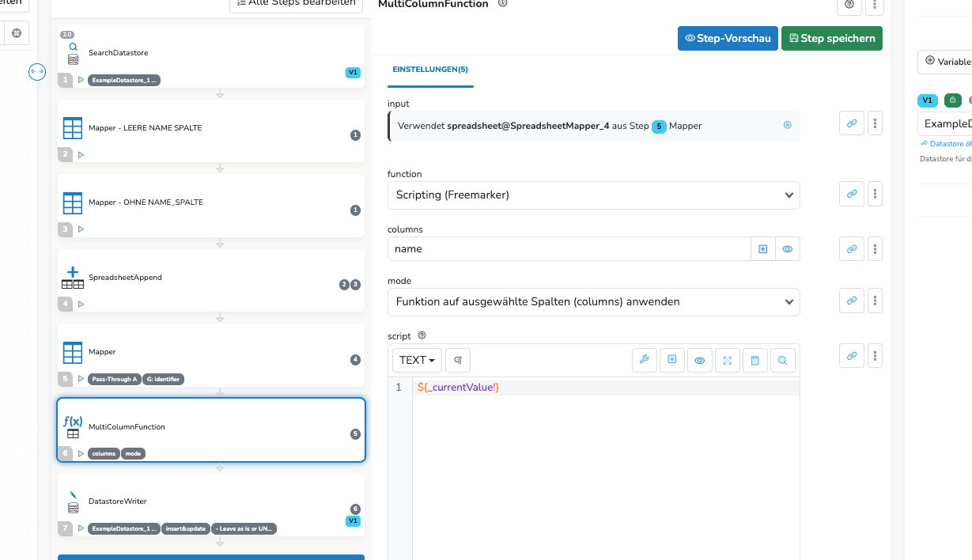Remove the input reference with the x icon
Screen dimensions: 972x560
pos(787,125)
